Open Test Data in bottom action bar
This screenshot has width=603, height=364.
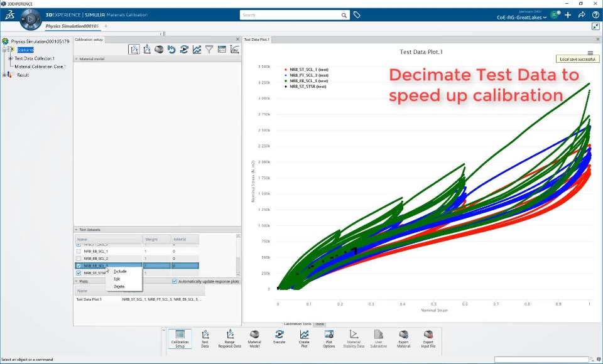click(x=205, y=339)
